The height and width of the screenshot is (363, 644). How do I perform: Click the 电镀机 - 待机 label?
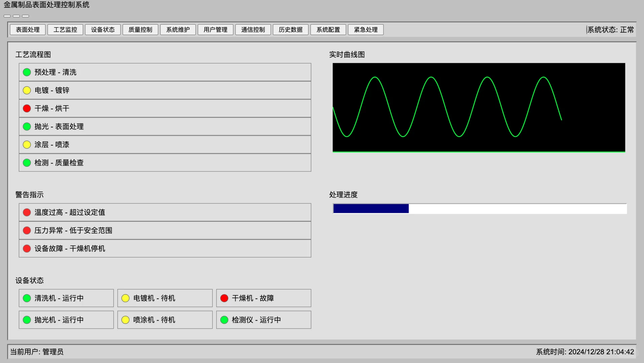(x=154, y=298)
